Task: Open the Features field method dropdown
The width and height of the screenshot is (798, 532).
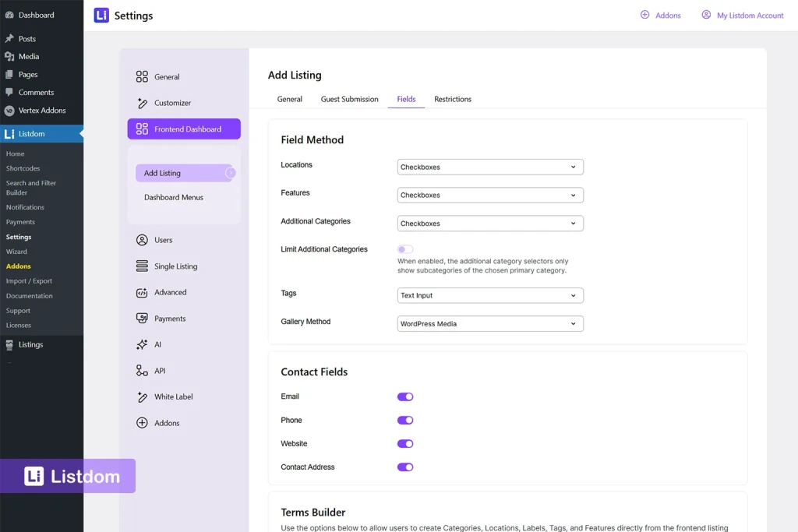Action: coord(490,195)
